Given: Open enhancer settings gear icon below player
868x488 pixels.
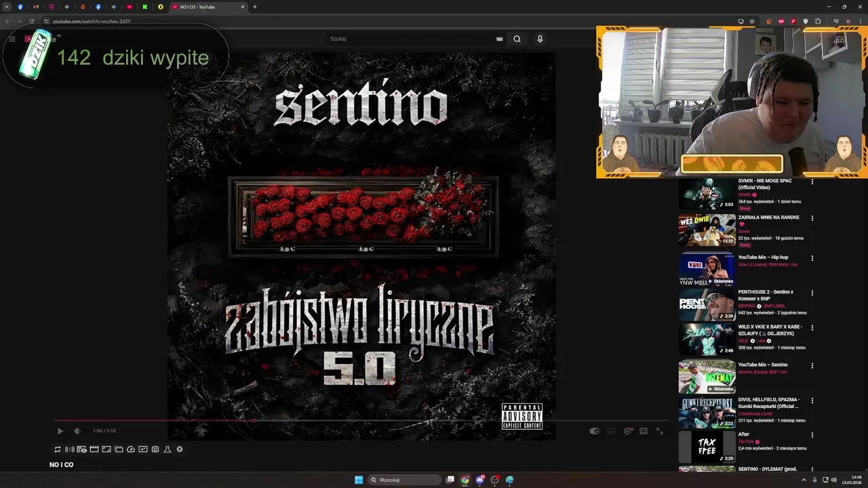Looking at the screenshot, I should (x=180, y=449).
